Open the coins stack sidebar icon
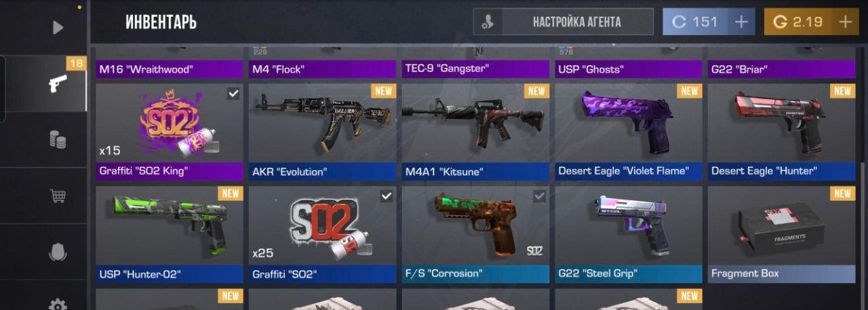 click(x=58, y=140)
